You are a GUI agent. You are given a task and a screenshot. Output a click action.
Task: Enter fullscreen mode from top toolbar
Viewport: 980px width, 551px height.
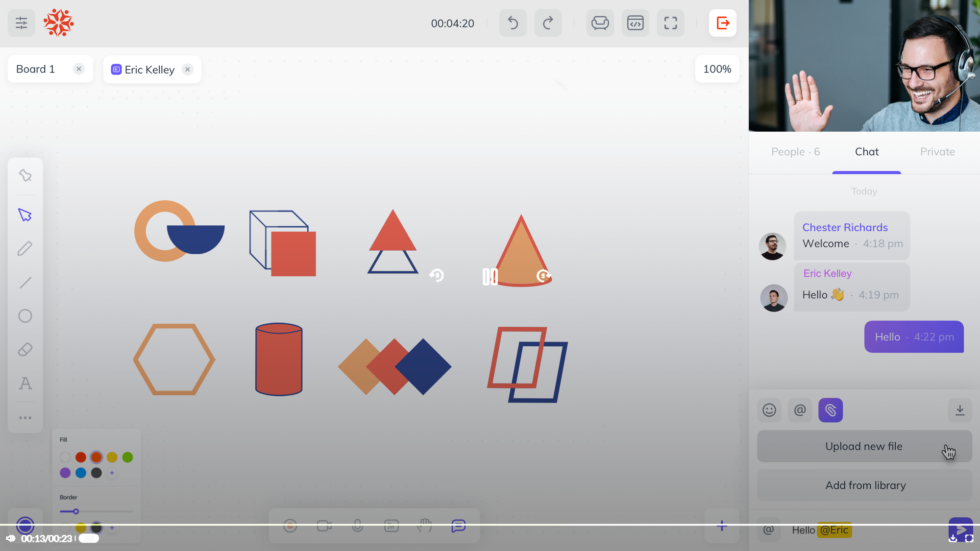[670, 23]
